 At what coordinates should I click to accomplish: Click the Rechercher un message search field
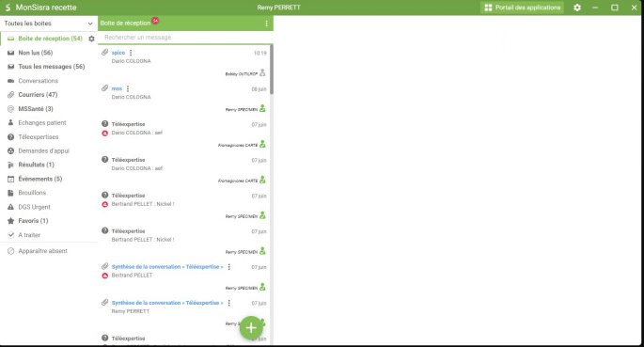click(x=185, y=38)
